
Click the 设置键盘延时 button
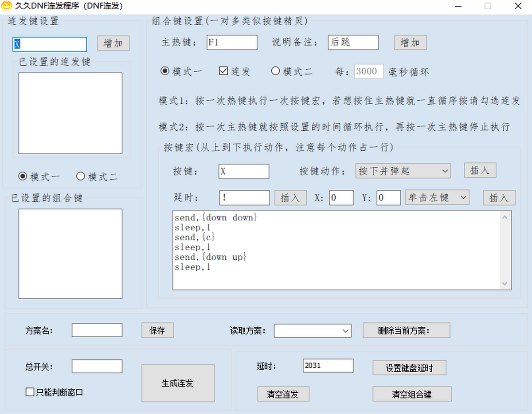pyautogui.click(x=409, y=367)
